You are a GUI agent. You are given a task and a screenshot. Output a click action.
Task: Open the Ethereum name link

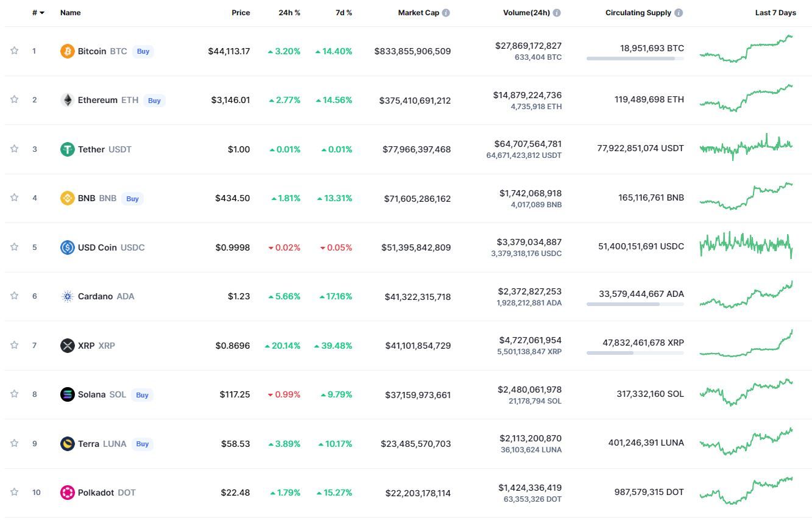coord(97,100)
